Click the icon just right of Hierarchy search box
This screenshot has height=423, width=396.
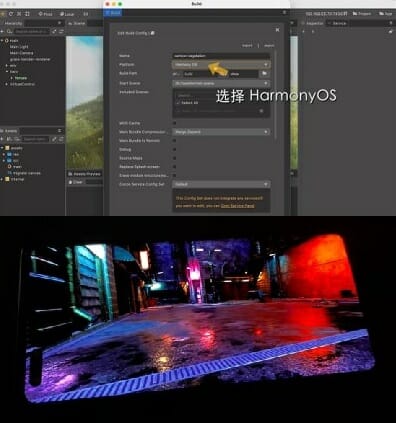click(x=54, y=31)
